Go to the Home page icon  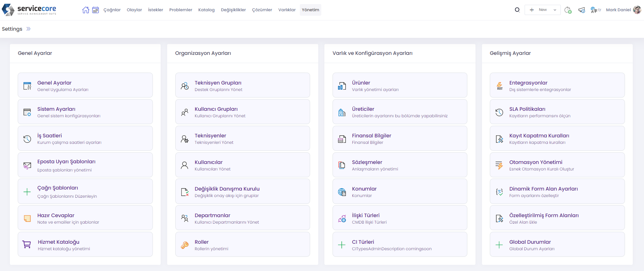click(x=86, y=10)
